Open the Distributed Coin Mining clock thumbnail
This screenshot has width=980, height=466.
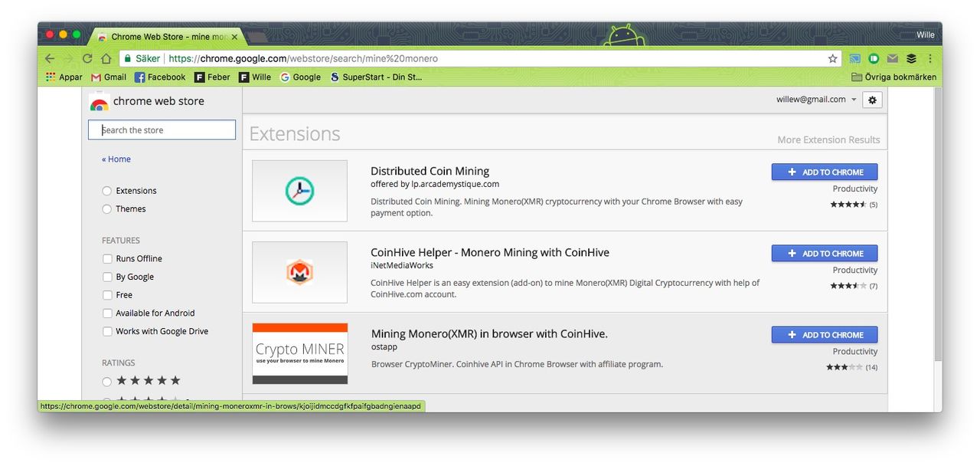[x=299, y=191]
